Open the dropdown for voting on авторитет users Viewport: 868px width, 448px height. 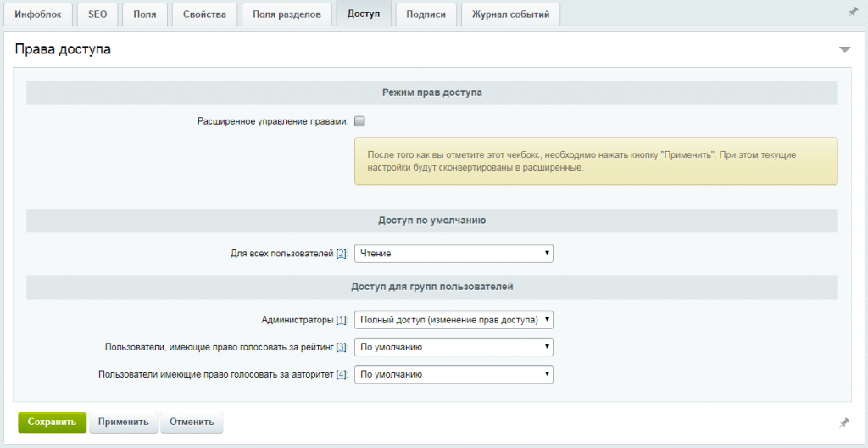[x=453, y=374]
